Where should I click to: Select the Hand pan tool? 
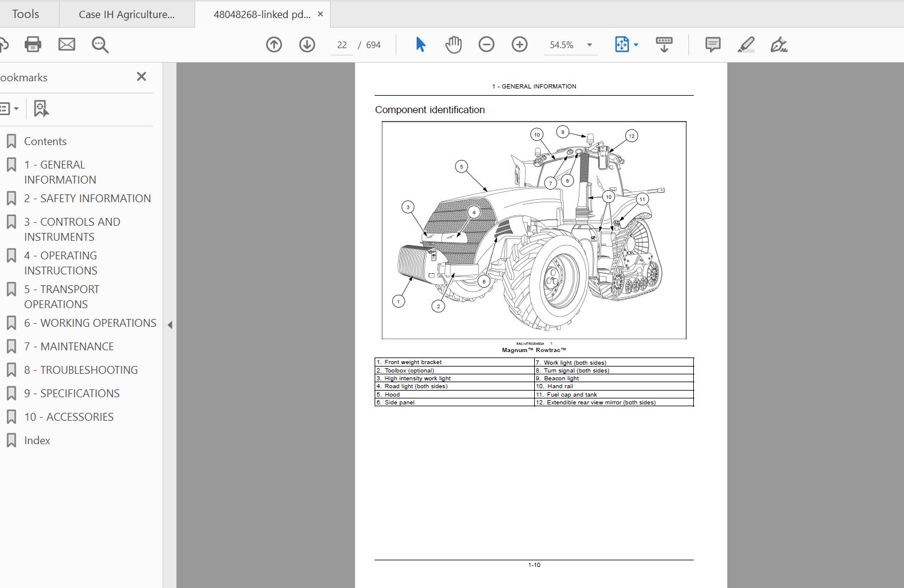point(453,45)
